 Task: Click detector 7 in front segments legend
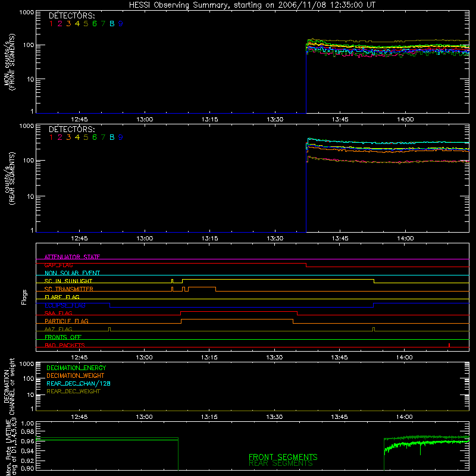pyautogui.click(x=103, y=24)
